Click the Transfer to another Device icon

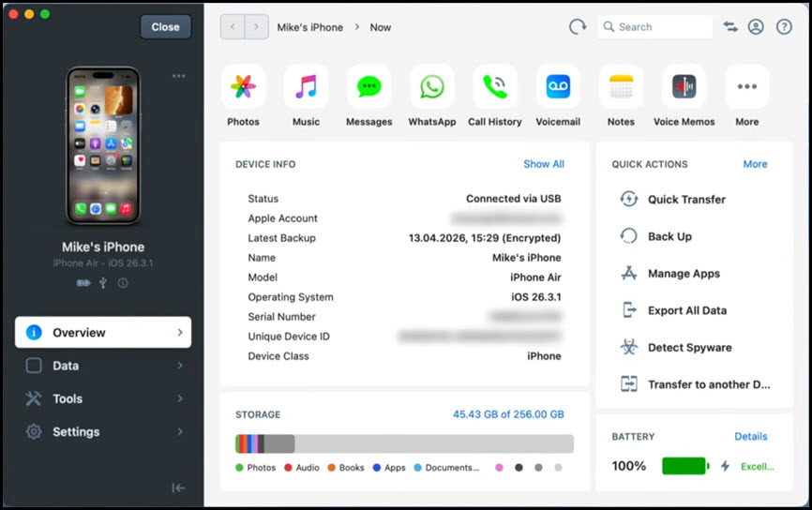[628, 384]
